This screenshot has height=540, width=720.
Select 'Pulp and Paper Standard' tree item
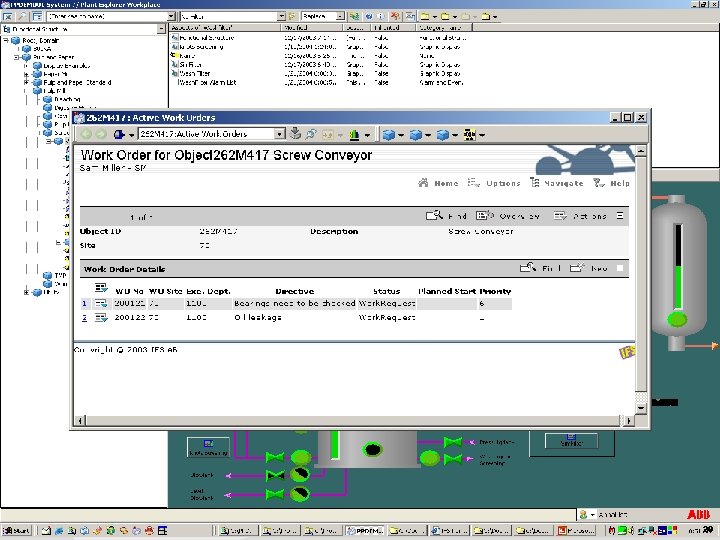point(77,83)
